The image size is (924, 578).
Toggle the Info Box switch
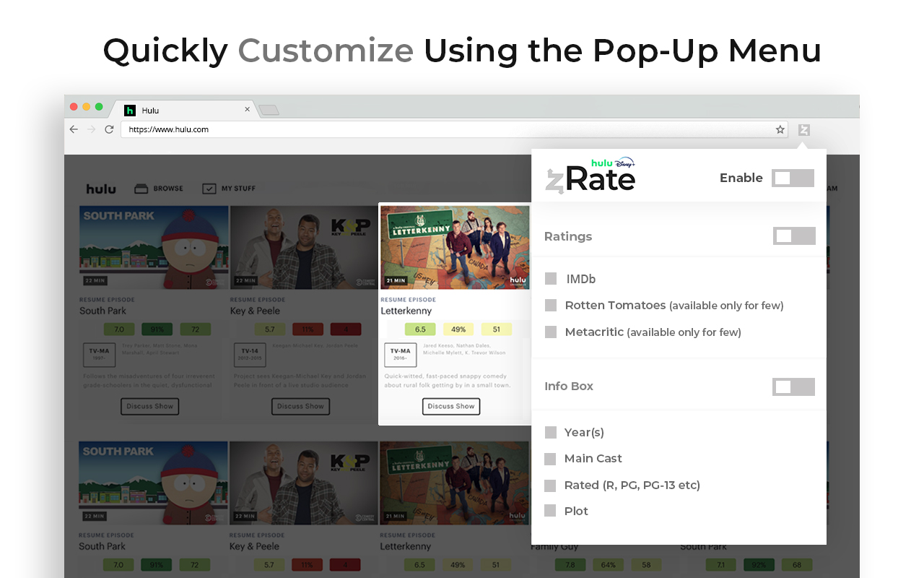(793, 387)
